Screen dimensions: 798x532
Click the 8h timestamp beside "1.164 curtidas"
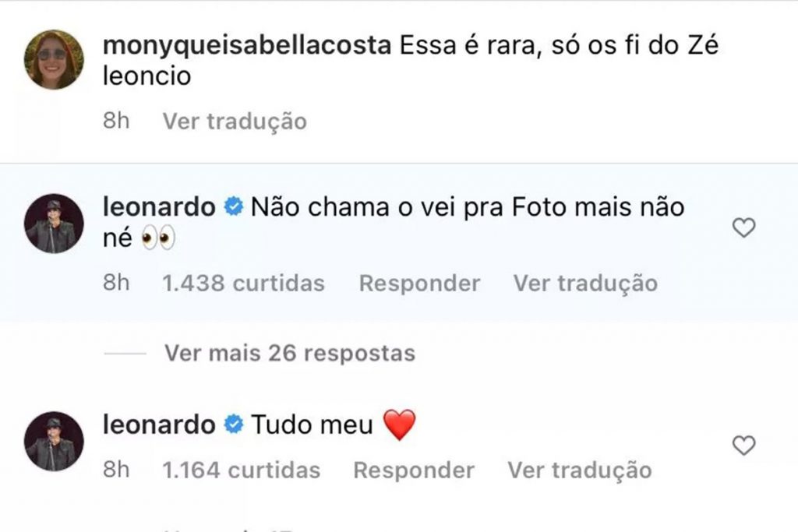point(116,470)
